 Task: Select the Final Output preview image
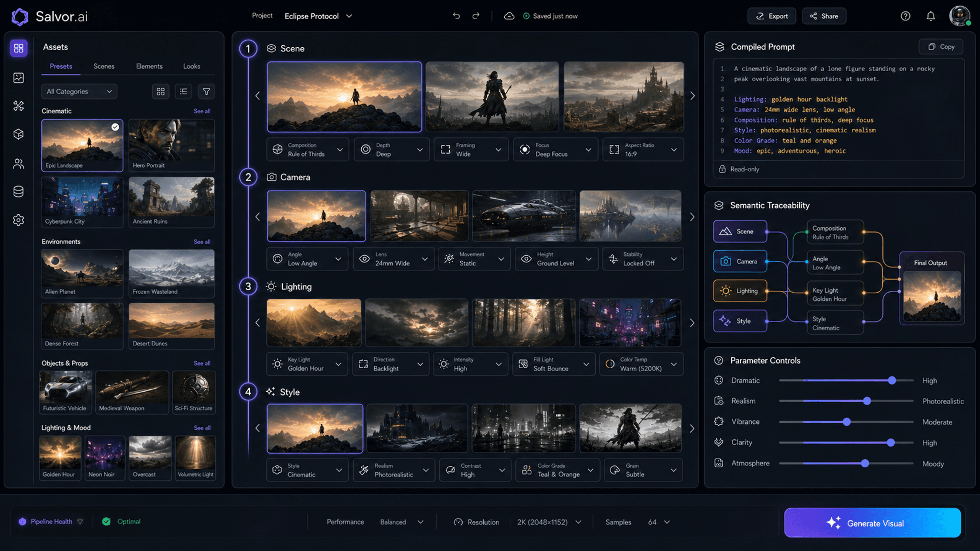932,296
